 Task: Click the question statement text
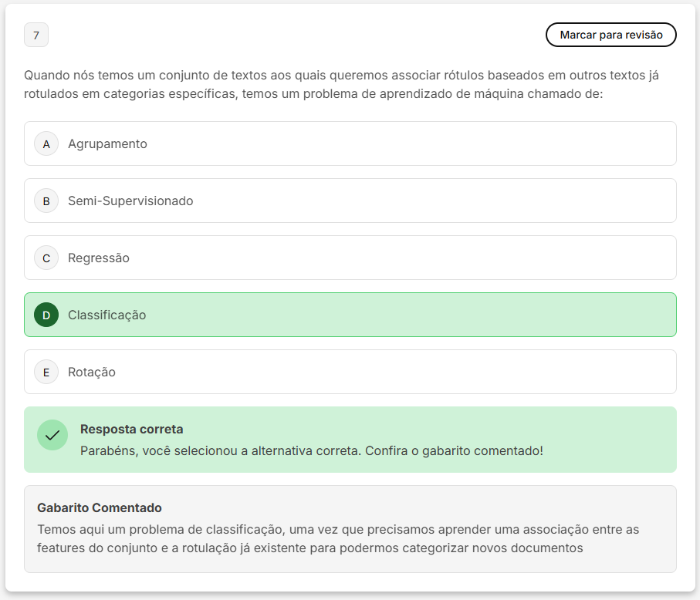point(342,84)
